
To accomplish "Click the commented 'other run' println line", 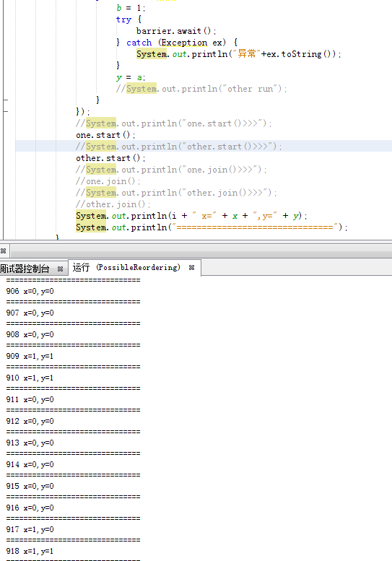I will (x=201, y=89).
